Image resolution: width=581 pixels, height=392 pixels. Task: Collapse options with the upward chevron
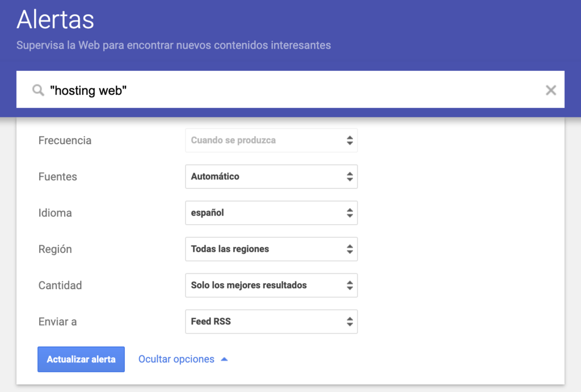coord(224,359)
